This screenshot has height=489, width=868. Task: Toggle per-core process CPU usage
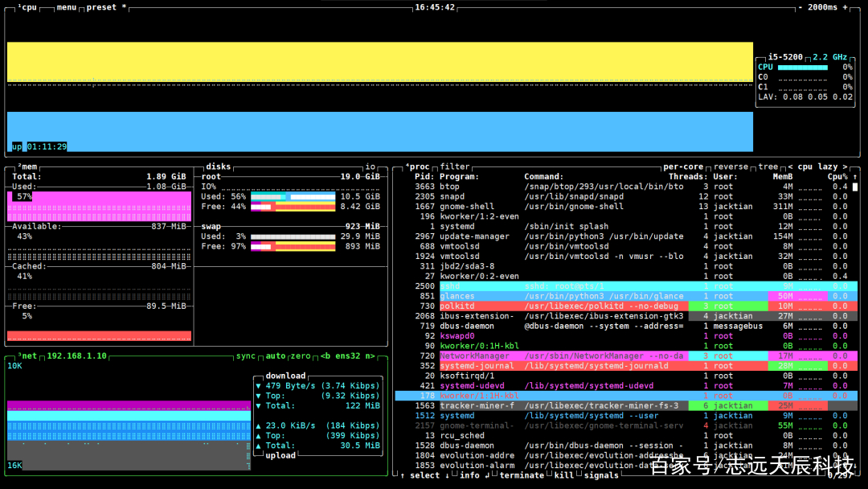click(x=683, y=166)
